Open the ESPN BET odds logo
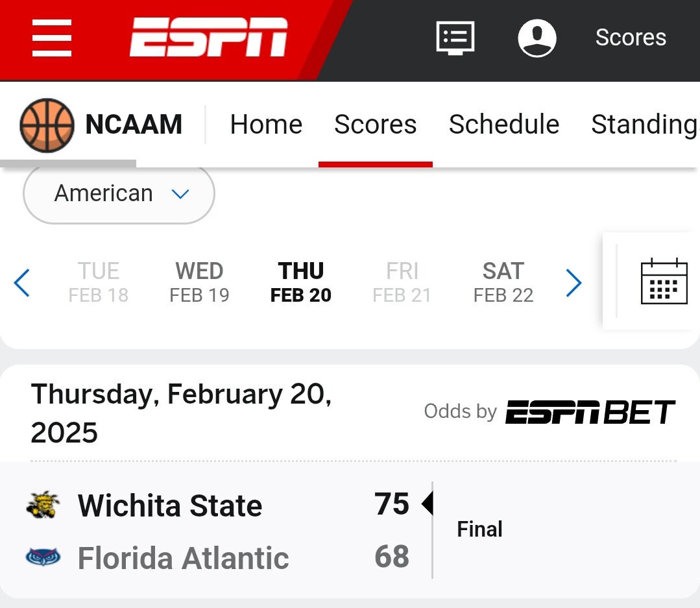This screenshot has height=608, width=700. [590, 412]
